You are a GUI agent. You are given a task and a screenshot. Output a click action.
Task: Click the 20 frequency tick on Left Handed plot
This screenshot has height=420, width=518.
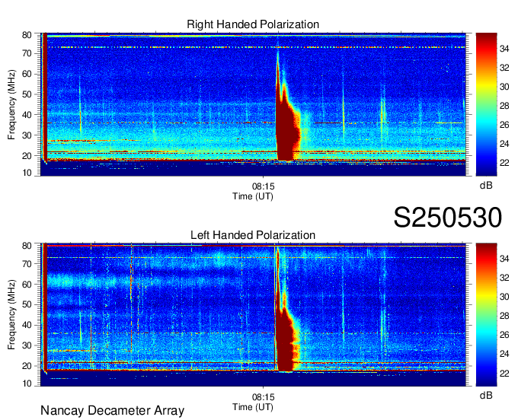27,366
